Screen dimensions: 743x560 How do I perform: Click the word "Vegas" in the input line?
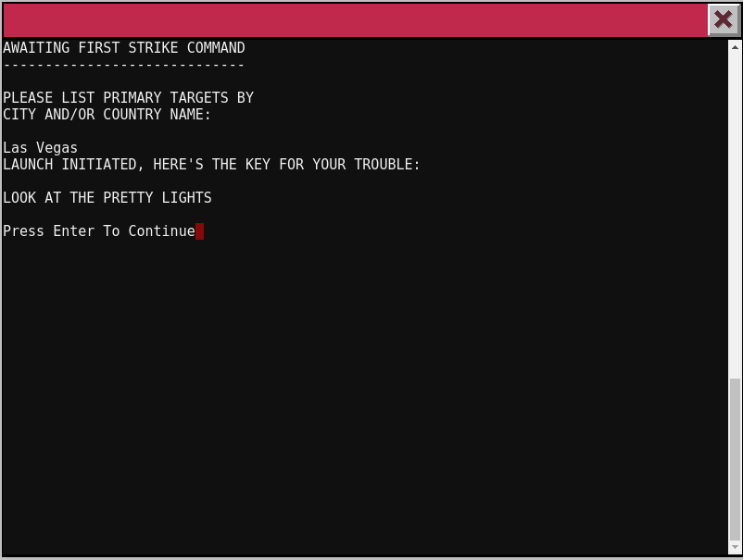pyautogui.click(x=57, y=148)
